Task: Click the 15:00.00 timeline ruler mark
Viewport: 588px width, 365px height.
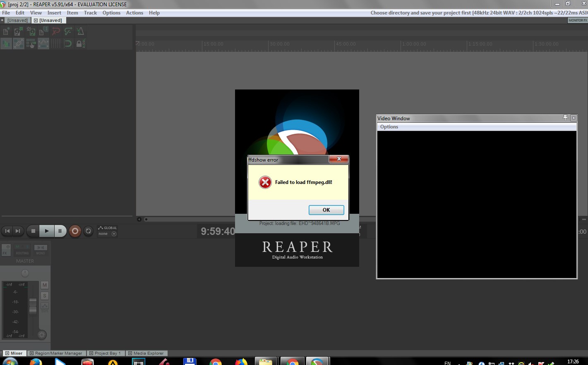Action: 214,44
